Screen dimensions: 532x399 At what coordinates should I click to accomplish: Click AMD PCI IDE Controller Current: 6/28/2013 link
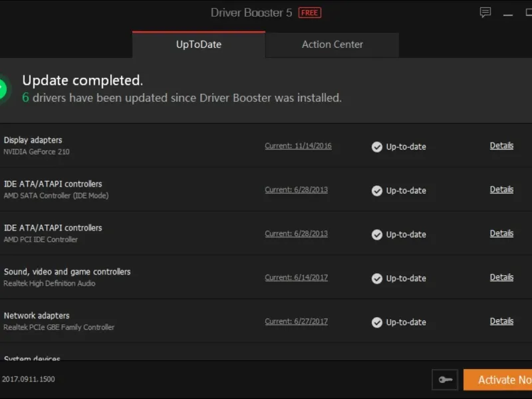[296, 233]
